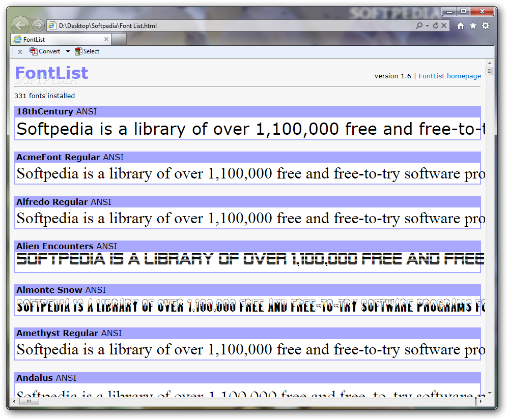508x420 pixels.
Task: Click the 'Amethyst Regular ANSI' font header
Action: [247, 333]
